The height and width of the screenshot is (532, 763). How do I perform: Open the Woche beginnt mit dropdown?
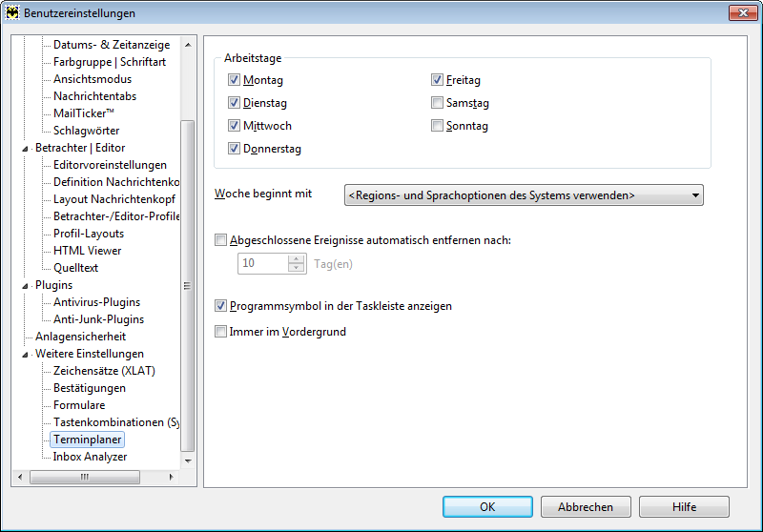click(x=524, y=195)
